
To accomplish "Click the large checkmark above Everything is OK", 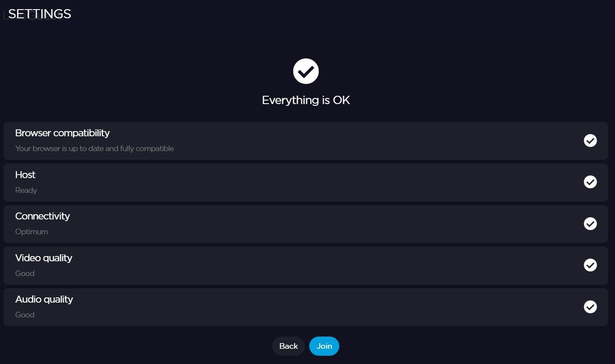I will [306, 71].
